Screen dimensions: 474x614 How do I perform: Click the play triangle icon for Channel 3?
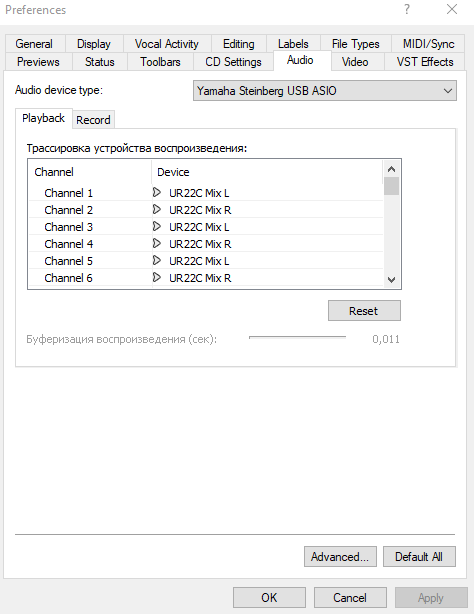pos(157,226)
